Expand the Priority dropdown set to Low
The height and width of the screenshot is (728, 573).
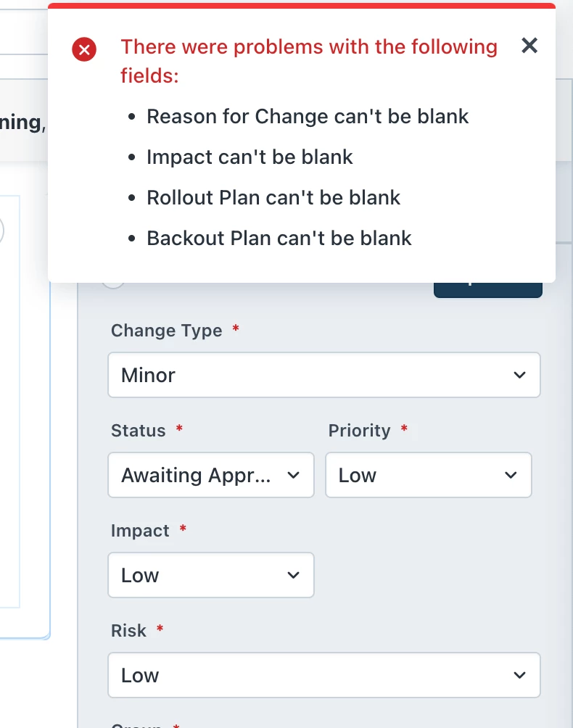[x=428, y=475]
